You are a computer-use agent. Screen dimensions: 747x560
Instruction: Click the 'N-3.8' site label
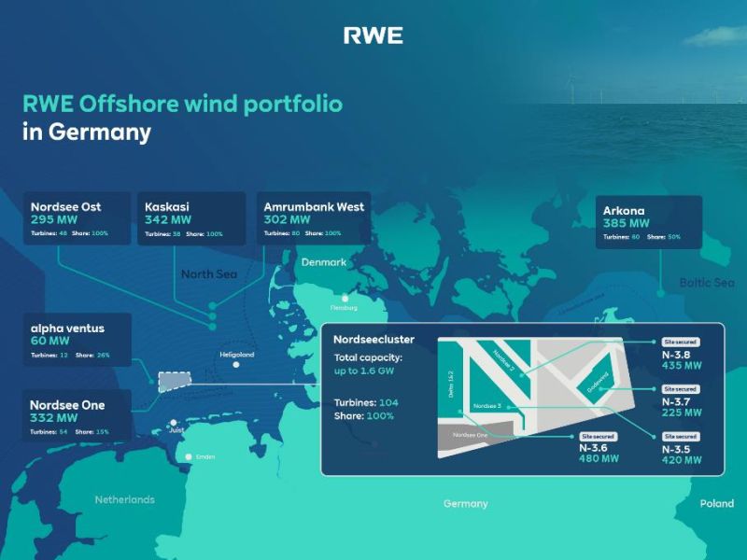675,355
